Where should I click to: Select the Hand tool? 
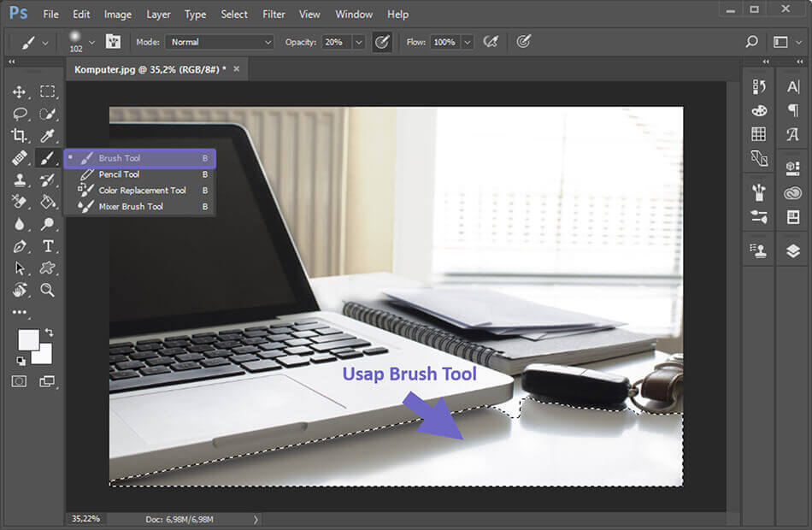click(x=20, y=290)
